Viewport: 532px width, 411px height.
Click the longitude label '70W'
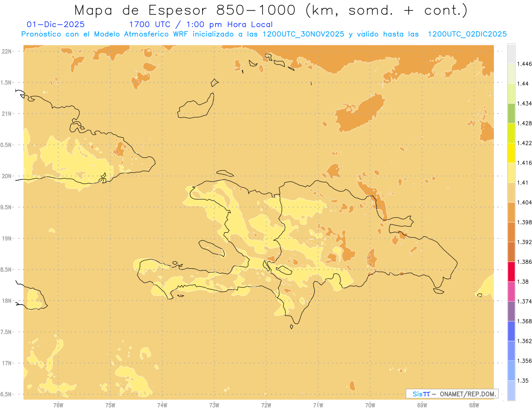[x=370, y=405]
